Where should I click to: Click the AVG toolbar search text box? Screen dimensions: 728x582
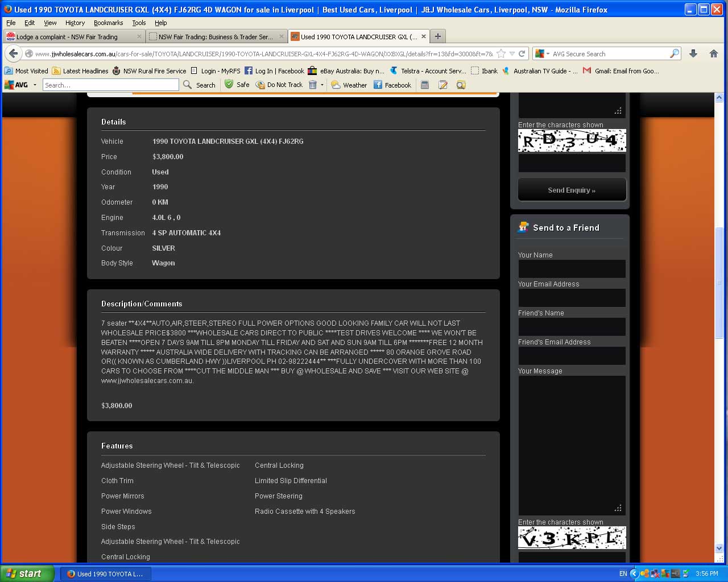(x=110, y=85)
